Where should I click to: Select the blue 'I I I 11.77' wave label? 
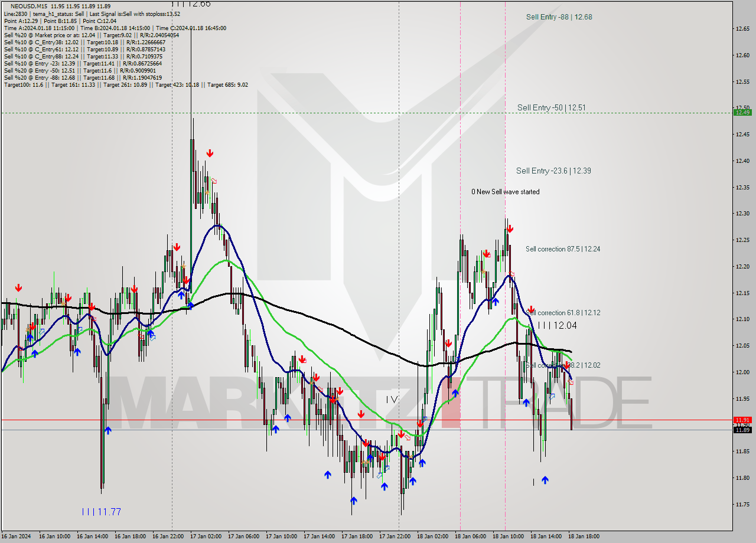pos(101,512)
